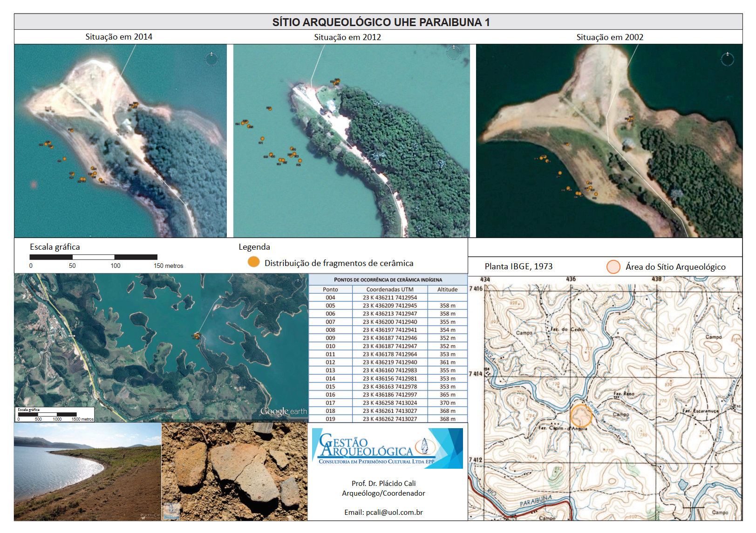The image size is (756, 533).
Task: Click the Coordenadas UTM column header
Action: (389, 289)
